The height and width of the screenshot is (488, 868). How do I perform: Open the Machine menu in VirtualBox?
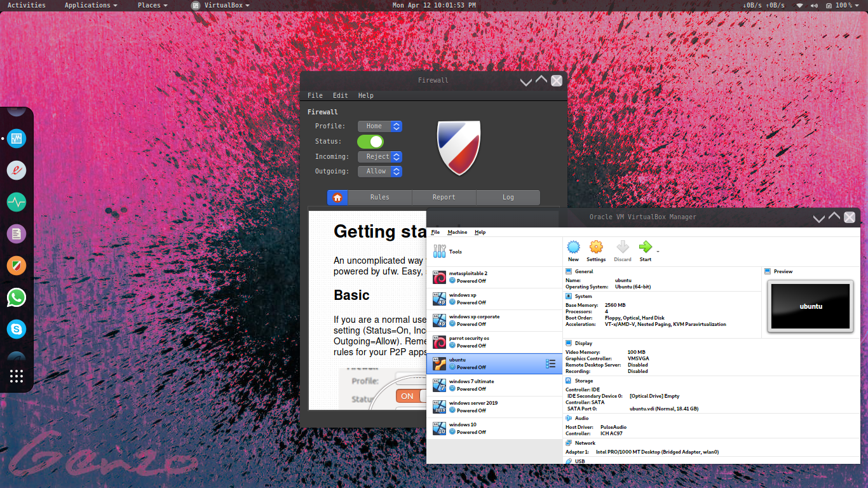(x=457, y=233)
